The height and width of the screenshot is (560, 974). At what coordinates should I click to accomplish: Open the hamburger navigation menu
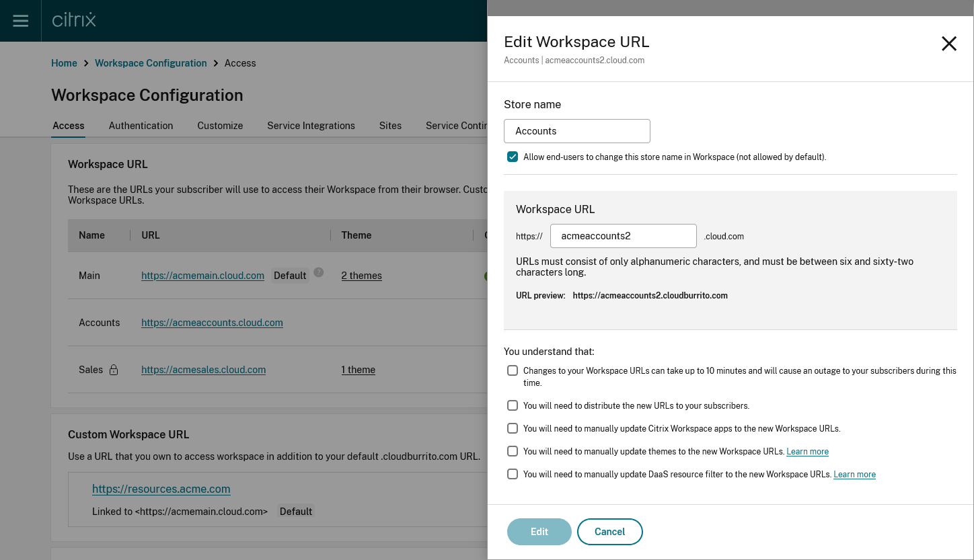pyautogui.click(x=20, y=20)
